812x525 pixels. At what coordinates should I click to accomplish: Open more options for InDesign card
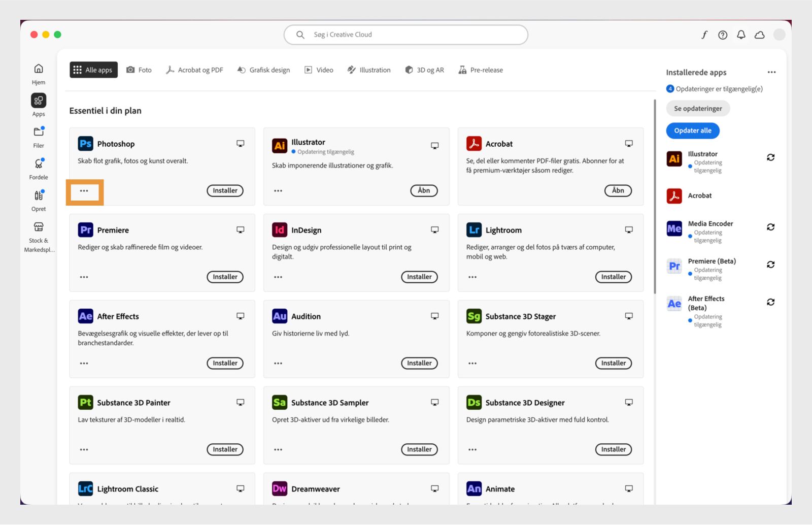pos(278,277)
